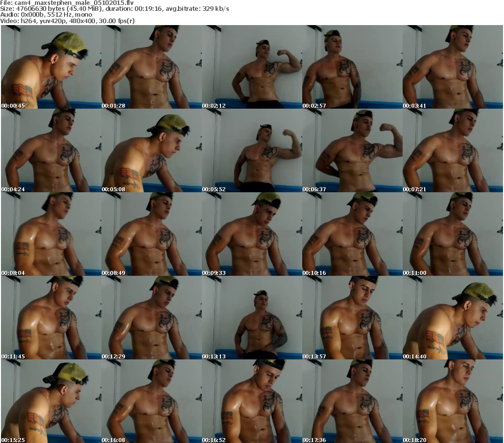Click the thumbnail labeled 00:18:20
This screenshot has width=504, height=443.
[x=453, y=401]
